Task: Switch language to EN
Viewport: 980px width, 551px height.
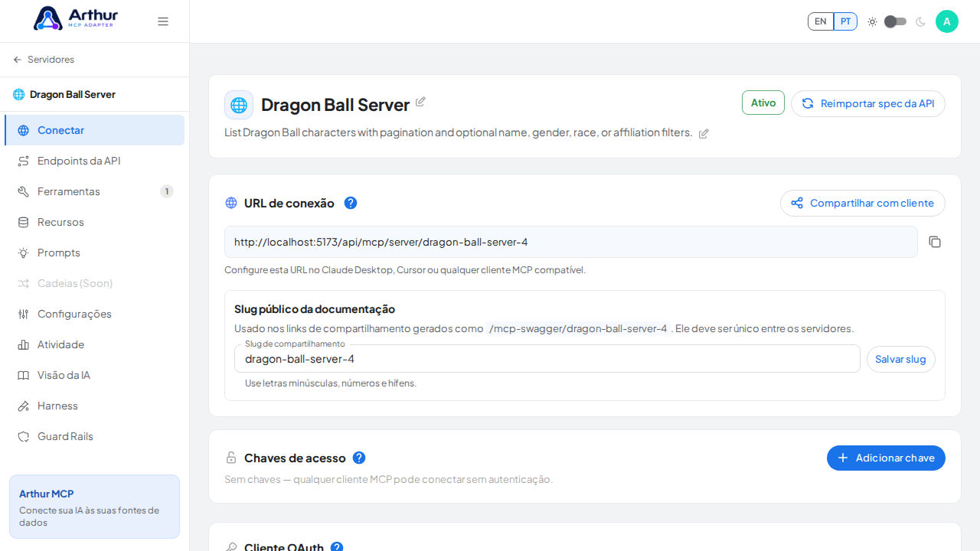Action: coord(821,21)
